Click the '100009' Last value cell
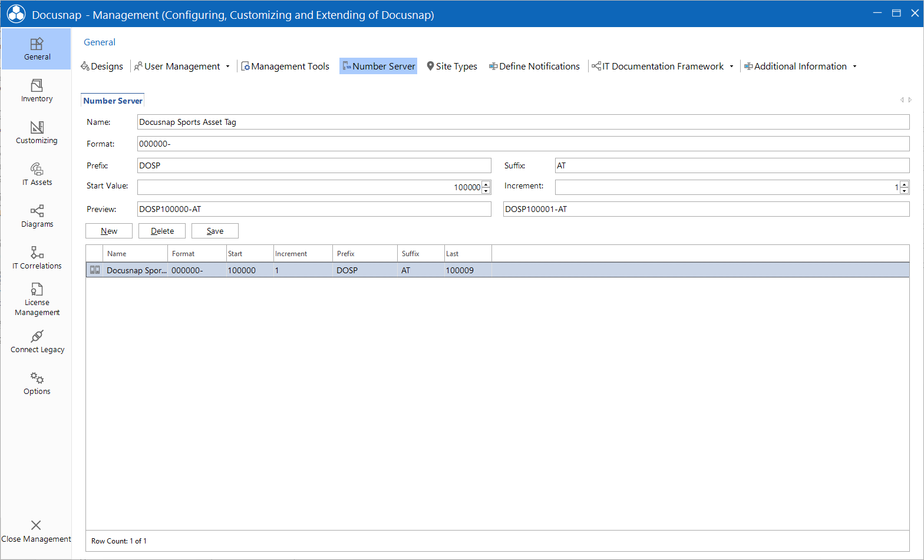The height and width of the screenshot is (560, 924). tap(468, 270)
